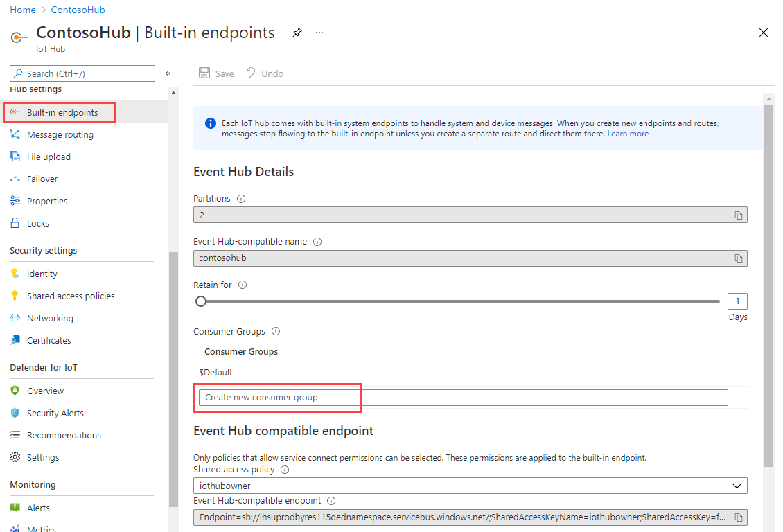Open the Shared access policy dropdown
Viewport: 783px width, 532px height.
(470, 486)
